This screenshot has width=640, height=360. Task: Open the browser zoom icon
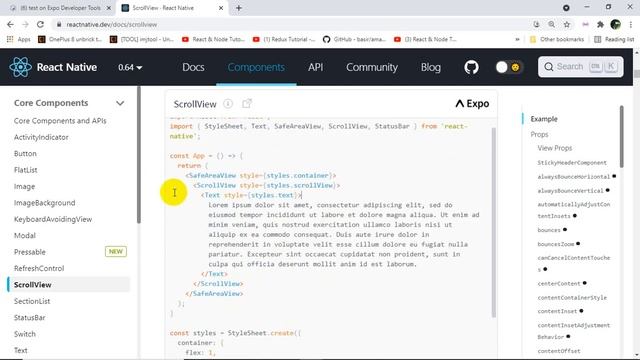551,24
